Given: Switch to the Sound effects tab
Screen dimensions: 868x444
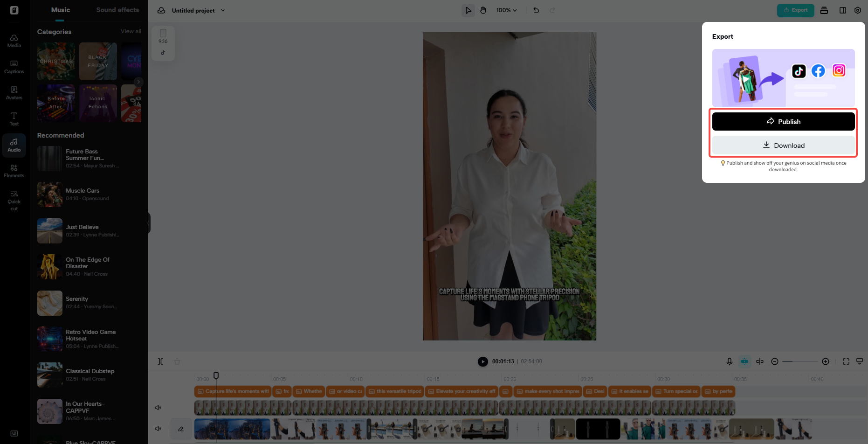Looking at the screenshot, I should click(x=117, y=9).
